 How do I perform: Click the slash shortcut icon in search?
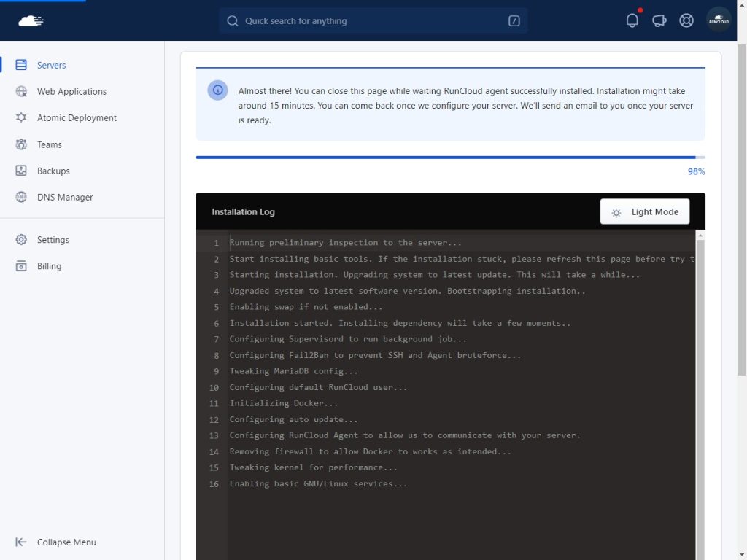tap(514, 21)
